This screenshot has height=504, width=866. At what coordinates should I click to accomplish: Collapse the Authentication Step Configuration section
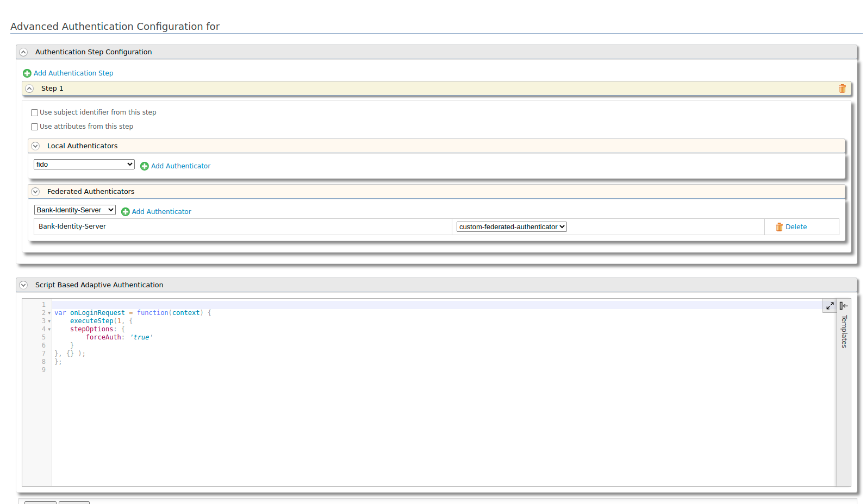(23, 52)
